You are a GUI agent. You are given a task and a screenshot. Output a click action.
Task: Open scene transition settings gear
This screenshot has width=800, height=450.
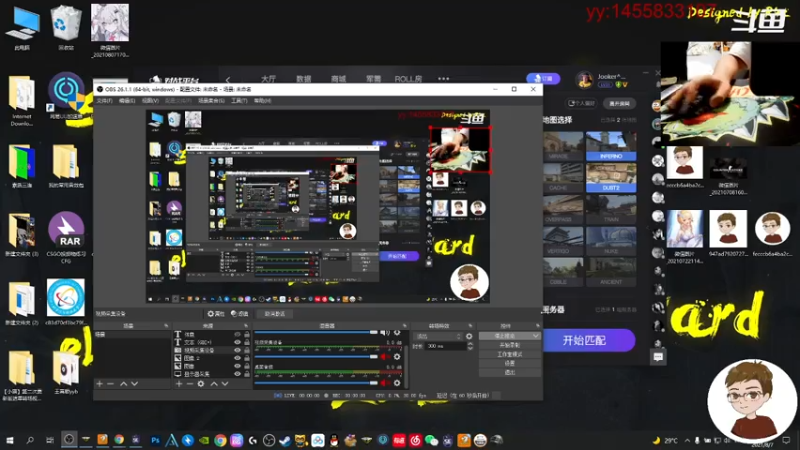click(469, 336)
